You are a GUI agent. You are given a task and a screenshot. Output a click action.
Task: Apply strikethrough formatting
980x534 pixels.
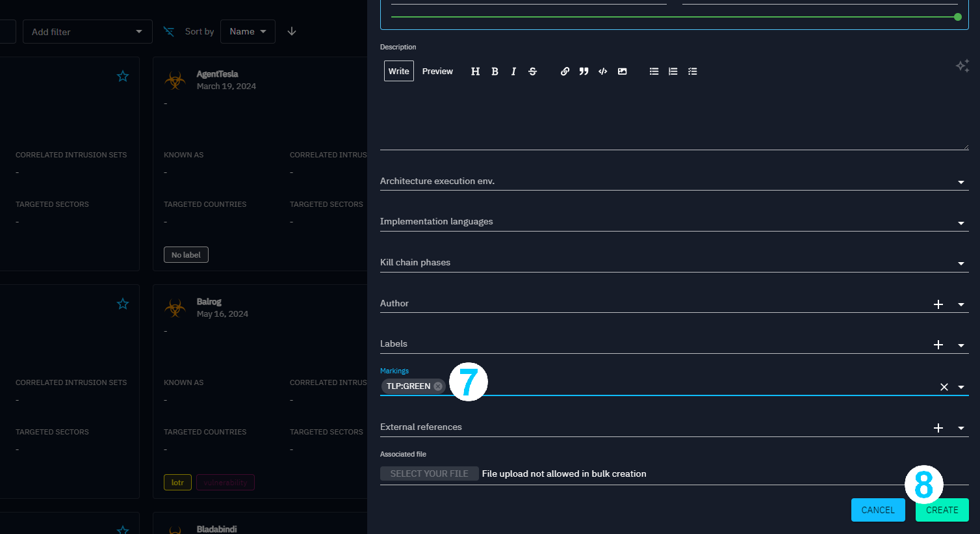click(x=532, y=72)
